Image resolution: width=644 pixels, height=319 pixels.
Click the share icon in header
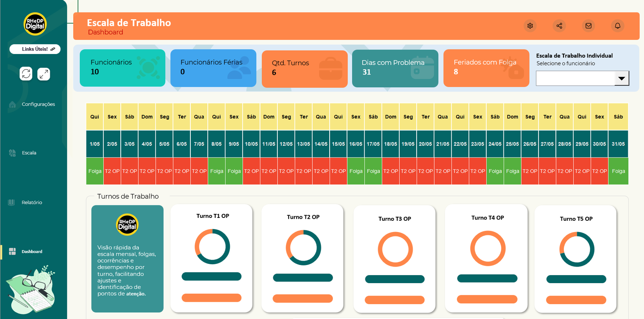click(559, 26)
